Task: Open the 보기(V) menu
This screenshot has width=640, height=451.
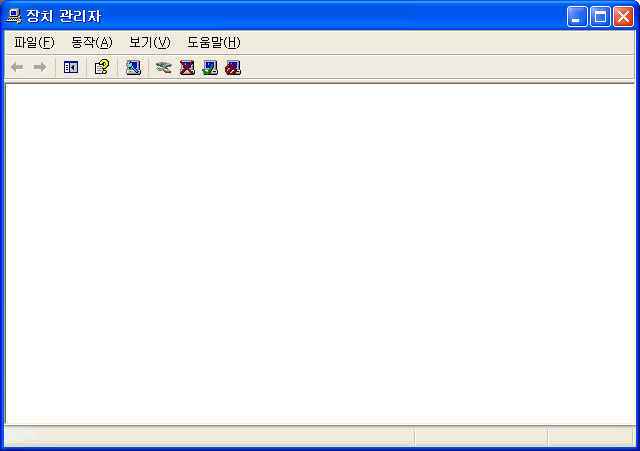Action: 150,42
